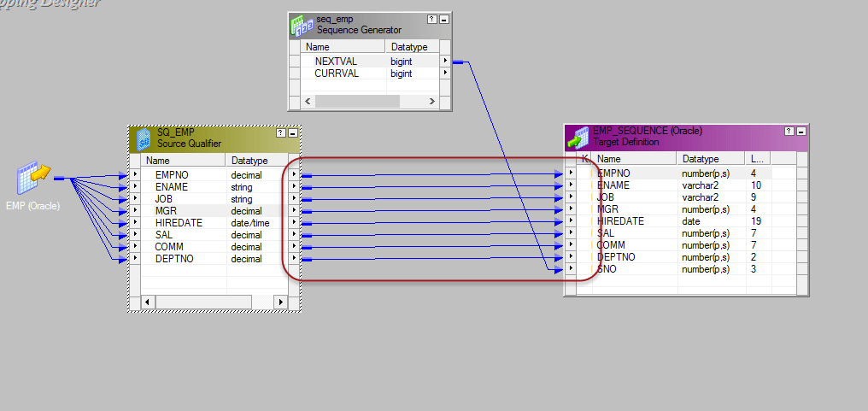Viewport: 868px width, 411px height.
Task: Click the EMP_SEQUENCE Target Definition title icon
Action: point(580,137)
